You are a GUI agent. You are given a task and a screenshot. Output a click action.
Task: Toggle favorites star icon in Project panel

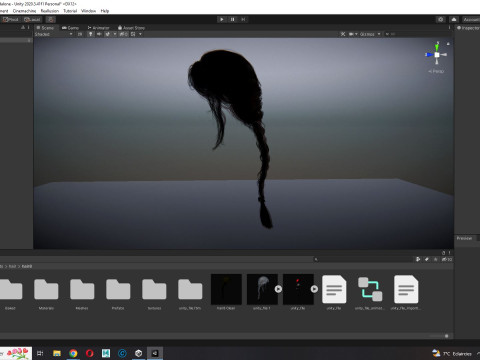(435, 259)
